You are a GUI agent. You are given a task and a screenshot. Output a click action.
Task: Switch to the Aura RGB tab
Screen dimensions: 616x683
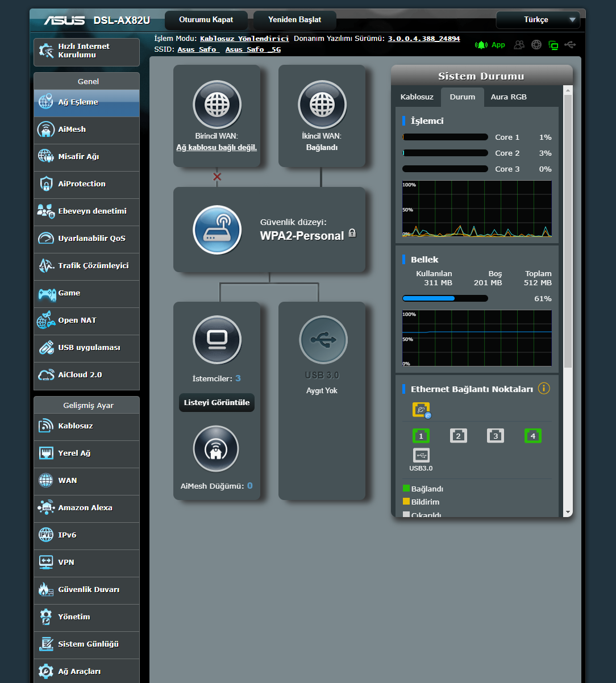[509, 97]
